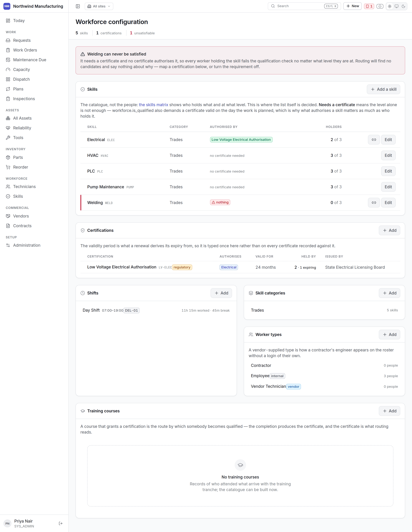Edit the Pump Maintenance skill
412x532 pixels.
(x=388, y=187)
